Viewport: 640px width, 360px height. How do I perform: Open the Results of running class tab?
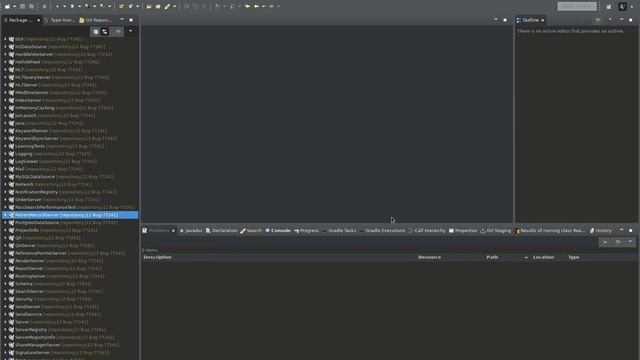click(x=550, y=231)
